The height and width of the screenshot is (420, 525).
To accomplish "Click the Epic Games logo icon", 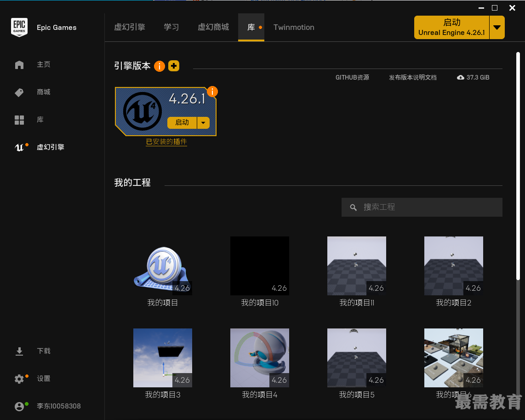I will (19, 27).
